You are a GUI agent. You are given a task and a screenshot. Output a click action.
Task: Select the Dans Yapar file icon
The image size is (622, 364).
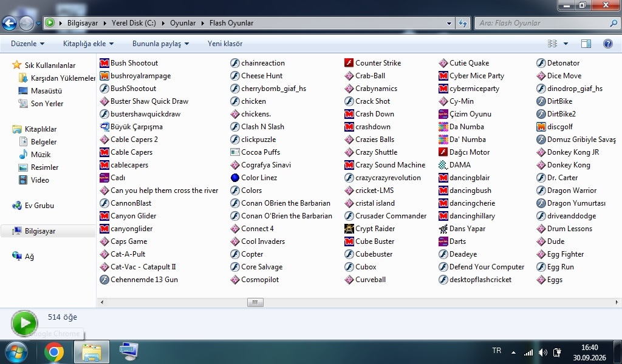pyautogui.click(x=443, y=229)
